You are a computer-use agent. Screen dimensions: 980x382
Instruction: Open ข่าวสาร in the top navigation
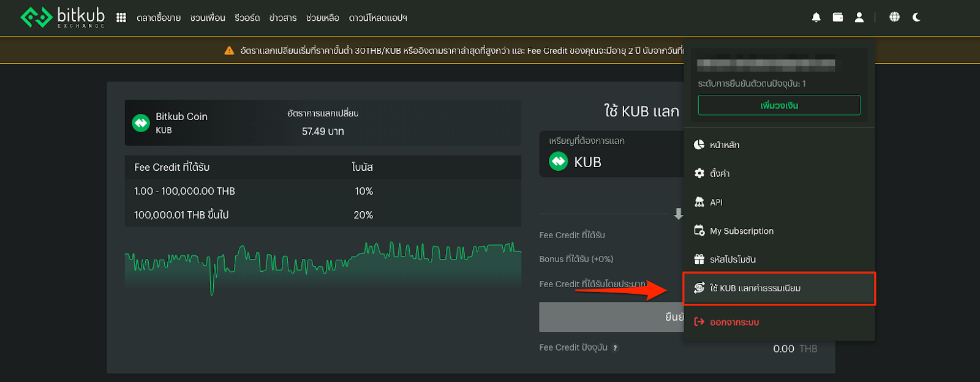click(x=283, y=18)
